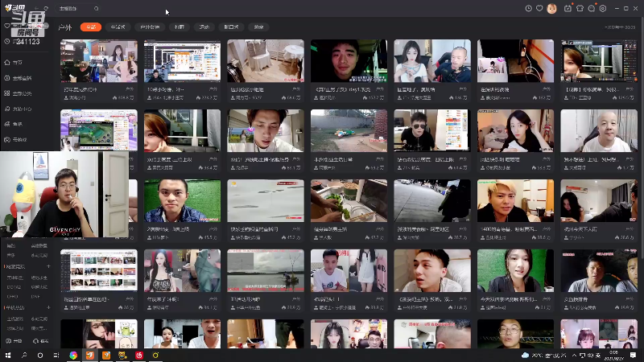Viewport: 644px width, 362px height.
Task: Click the vertical scrollbar on right edge
Action: pyautogui.click(x=642, y=139)
